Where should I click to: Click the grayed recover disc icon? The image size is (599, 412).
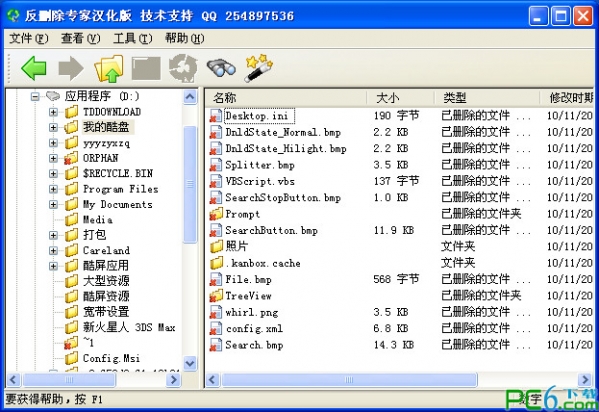pos(183,68)
